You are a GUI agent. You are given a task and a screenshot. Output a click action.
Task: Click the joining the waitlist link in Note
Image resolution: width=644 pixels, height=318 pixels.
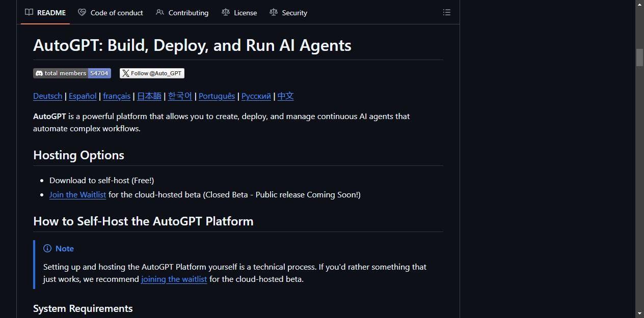click(174, 279)
